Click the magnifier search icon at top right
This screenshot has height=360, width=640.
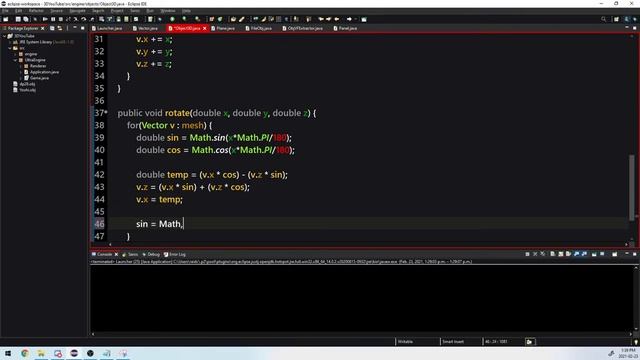pyautogui.click(x=604, y=19)
